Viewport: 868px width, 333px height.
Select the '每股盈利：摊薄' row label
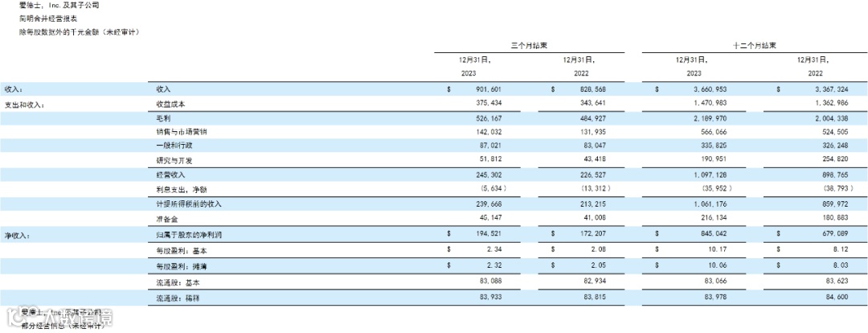pyautogui.click(x=182, y=267)
